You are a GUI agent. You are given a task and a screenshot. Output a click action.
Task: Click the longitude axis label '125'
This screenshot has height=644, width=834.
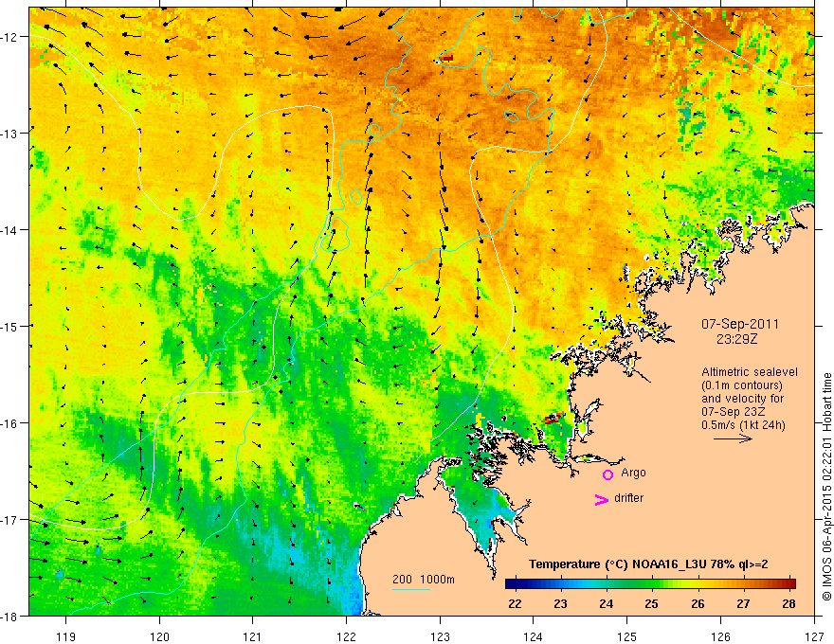(x=627, y=636)
